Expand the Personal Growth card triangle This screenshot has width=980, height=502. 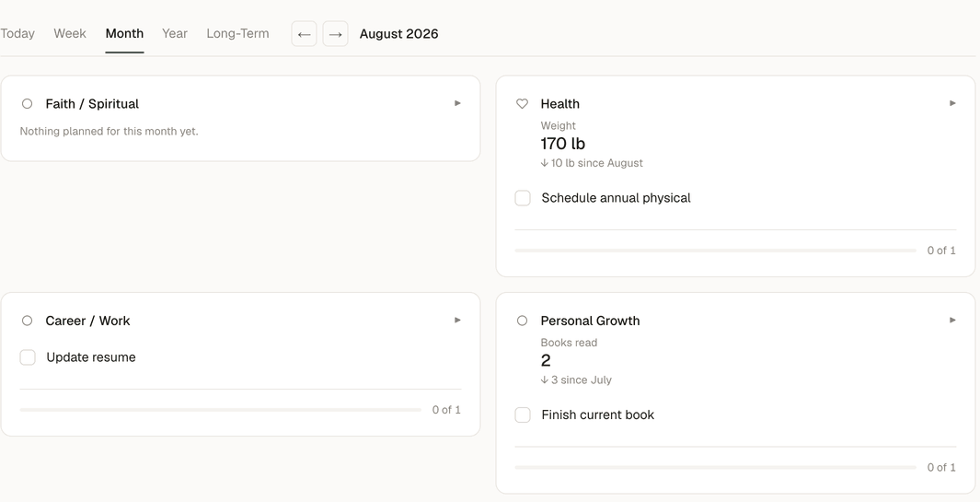click(952, 321)
